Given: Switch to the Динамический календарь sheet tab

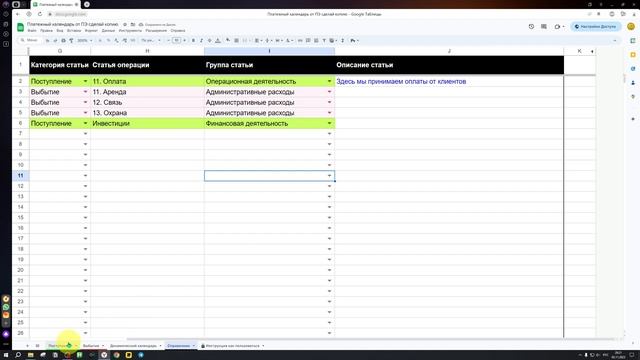Looking at the screenshot, I should (x=133, y=346).
